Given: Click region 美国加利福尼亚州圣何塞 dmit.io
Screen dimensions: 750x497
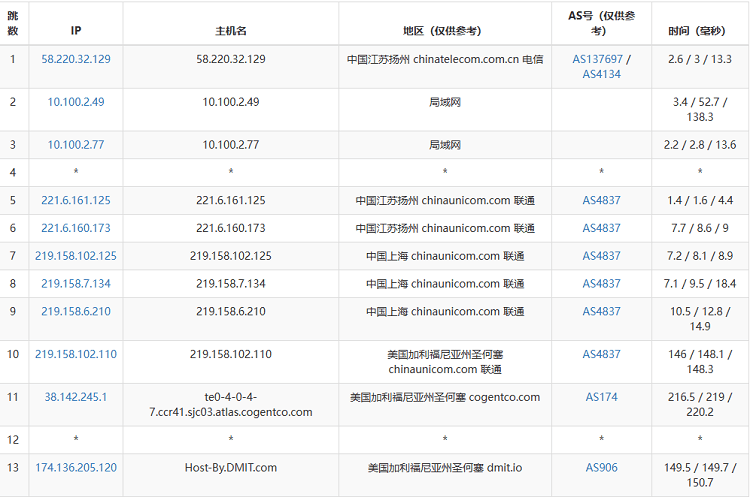Looking at the screenshot, I should coord(445,468).
